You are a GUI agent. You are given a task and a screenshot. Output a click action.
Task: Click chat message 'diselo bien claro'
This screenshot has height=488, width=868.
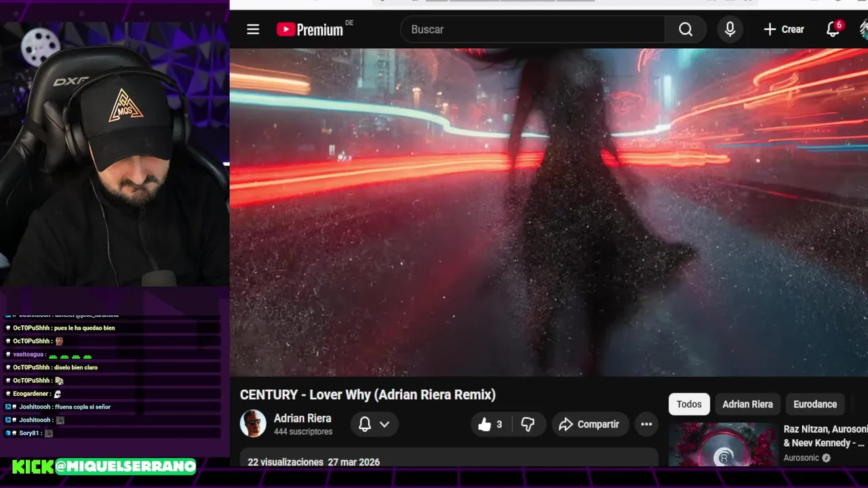coord(76,367)
